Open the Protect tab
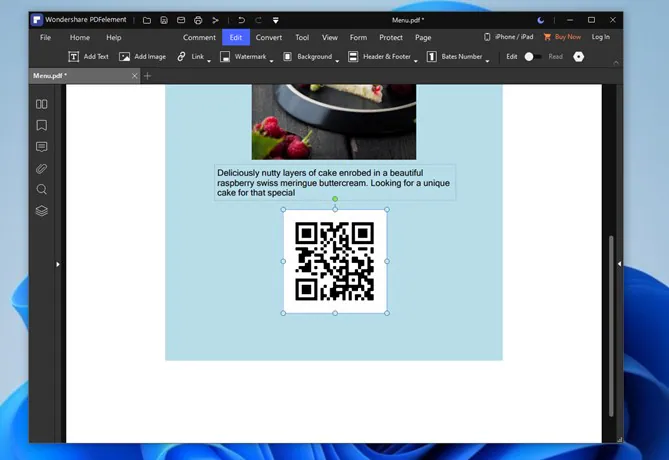 [x=391, y=38]
